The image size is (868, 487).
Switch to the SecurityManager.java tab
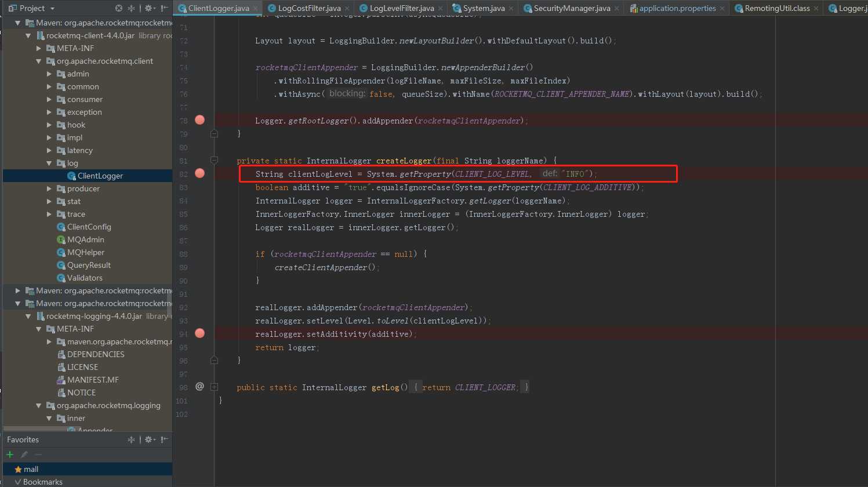571,8
